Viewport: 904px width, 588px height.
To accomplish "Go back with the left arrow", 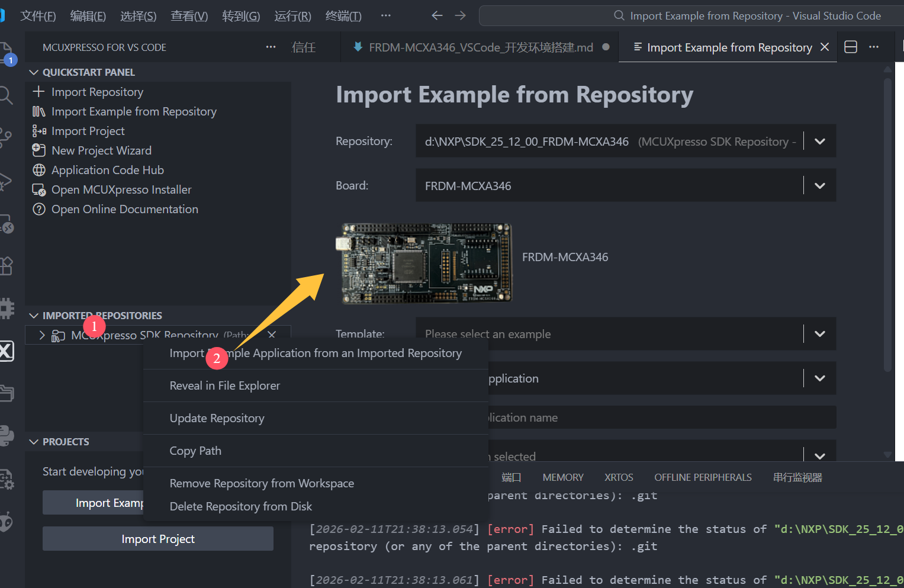I will tap(437, 15).
